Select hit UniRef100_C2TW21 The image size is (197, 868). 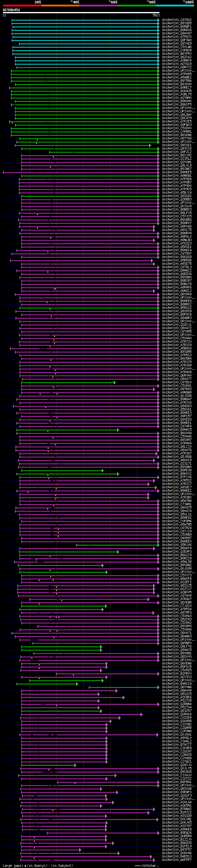(177, 762)
